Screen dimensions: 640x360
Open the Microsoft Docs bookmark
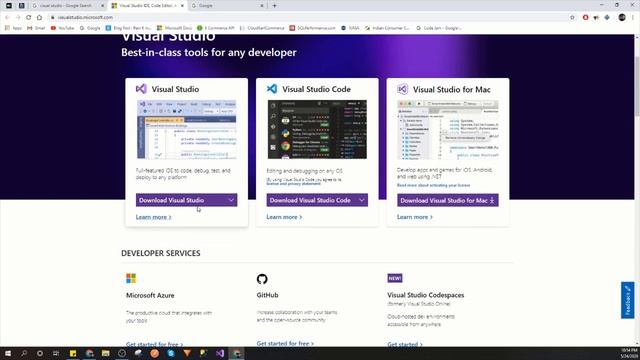pyautogui.click(x=174, y=28)
